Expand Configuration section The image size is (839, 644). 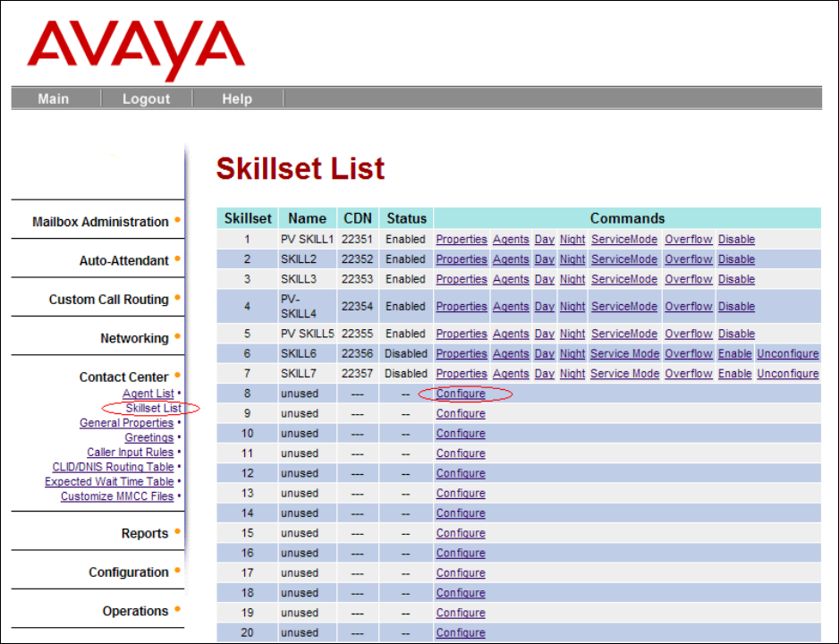pos(129,572)
